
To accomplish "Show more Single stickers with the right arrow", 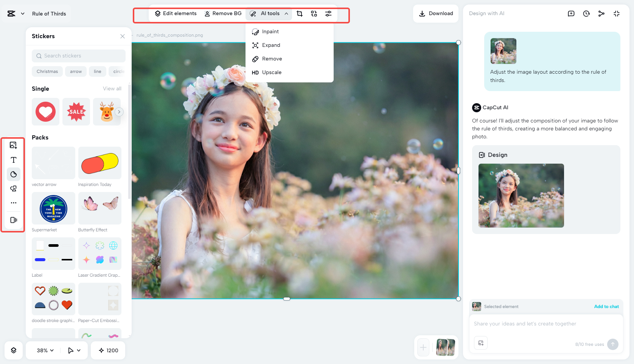I will 119,112.
